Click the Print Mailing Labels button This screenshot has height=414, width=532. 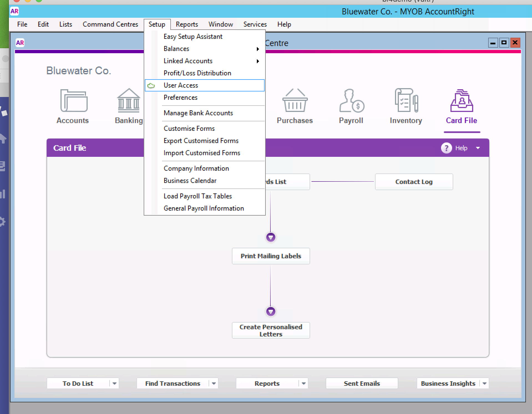[271, 256]
